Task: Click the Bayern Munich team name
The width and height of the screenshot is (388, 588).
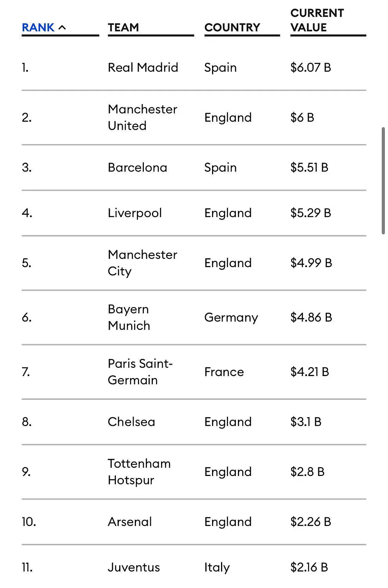Action: tap(129, 317)
